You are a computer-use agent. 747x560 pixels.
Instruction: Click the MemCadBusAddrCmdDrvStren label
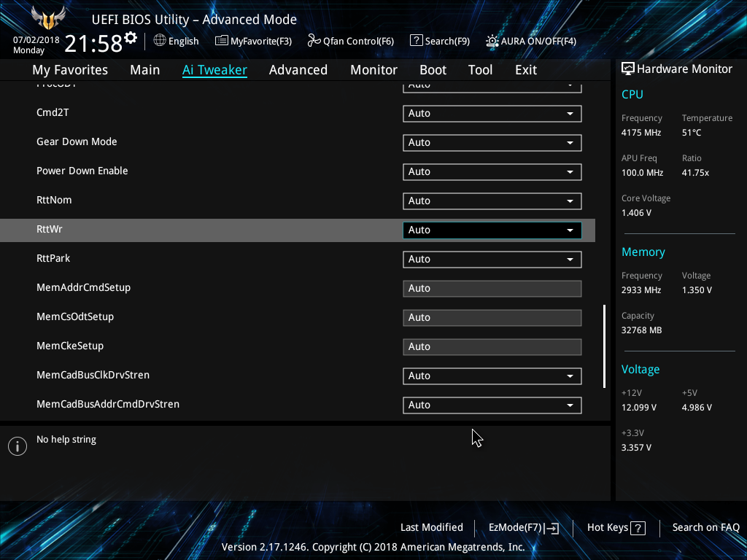click(108, 404)
